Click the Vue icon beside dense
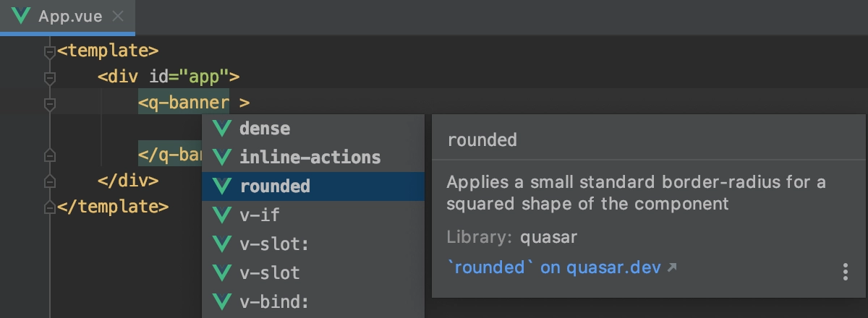Image resolution: width=868 pixels, height=318 pixels. click(221, 129)
